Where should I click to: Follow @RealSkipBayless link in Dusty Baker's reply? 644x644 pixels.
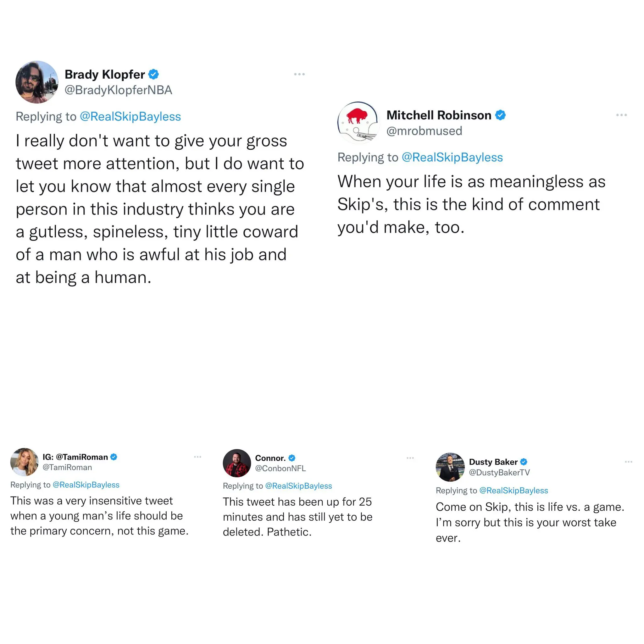[513, 491]
